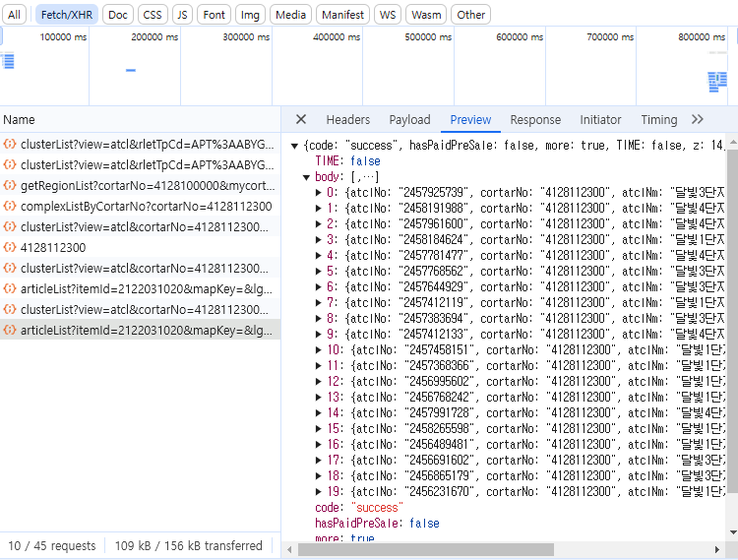Image resolution: width=738 pixels, height=560 pixels.
Task: Click the hasPaidPreSale false property
Action: pyautogui.click(x=377, y=524)
